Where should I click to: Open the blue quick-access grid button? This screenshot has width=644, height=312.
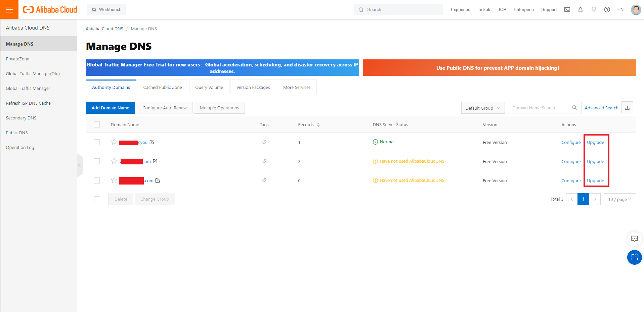pos(634,257)
